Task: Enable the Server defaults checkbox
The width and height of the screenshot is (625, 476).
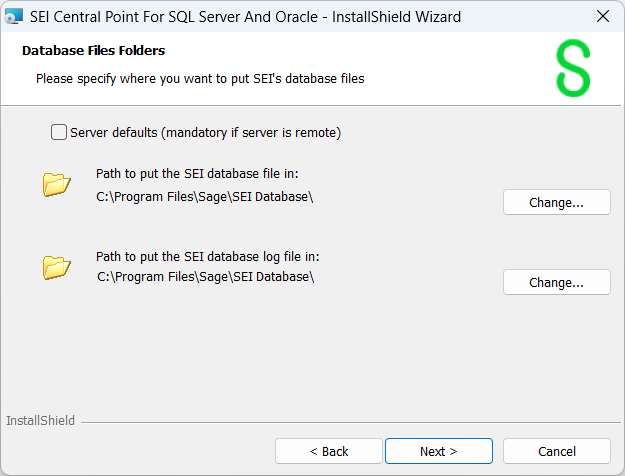Action: tap(59, 132)
